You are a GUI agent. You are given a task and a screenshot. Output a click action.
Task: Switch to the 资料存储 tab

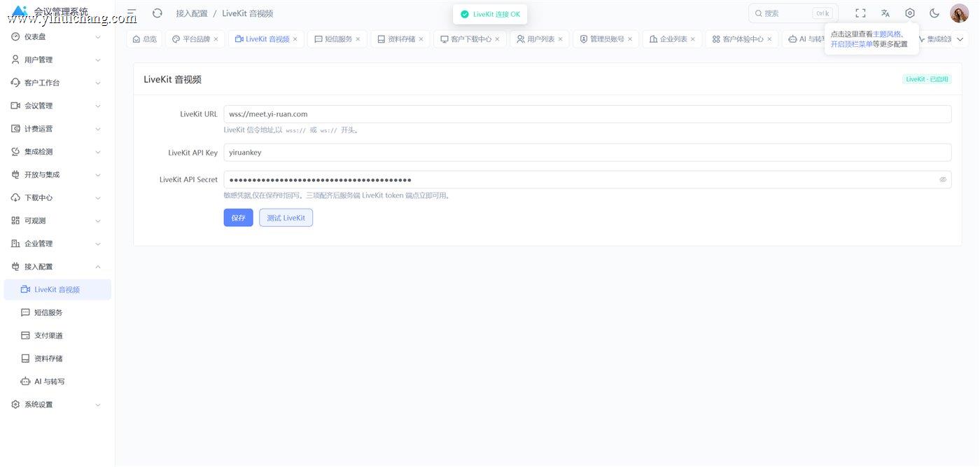[x=402, y=39]
